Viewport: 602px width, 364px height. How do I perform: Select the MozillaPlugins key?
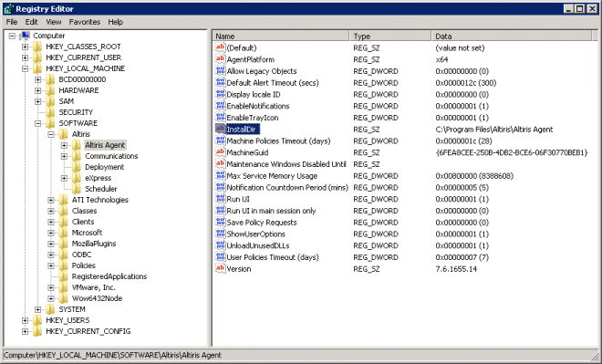click(x=94, y=244)
